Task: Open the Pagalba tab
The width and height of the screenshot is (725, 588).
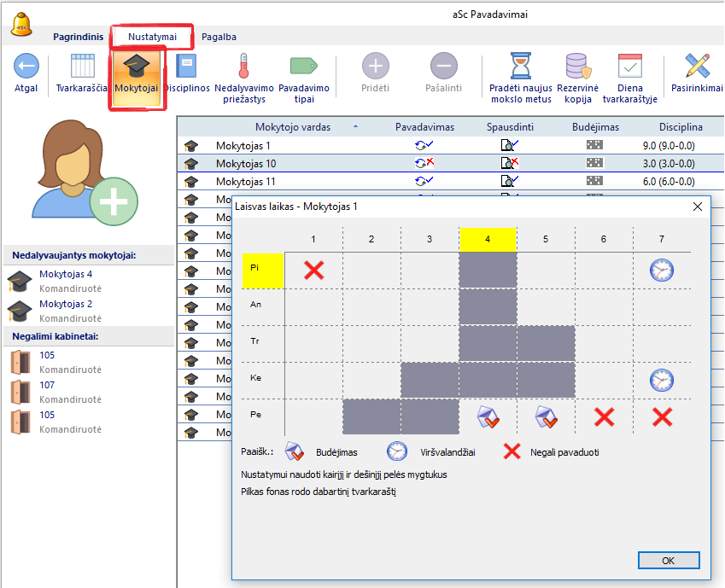Action: 219,37
